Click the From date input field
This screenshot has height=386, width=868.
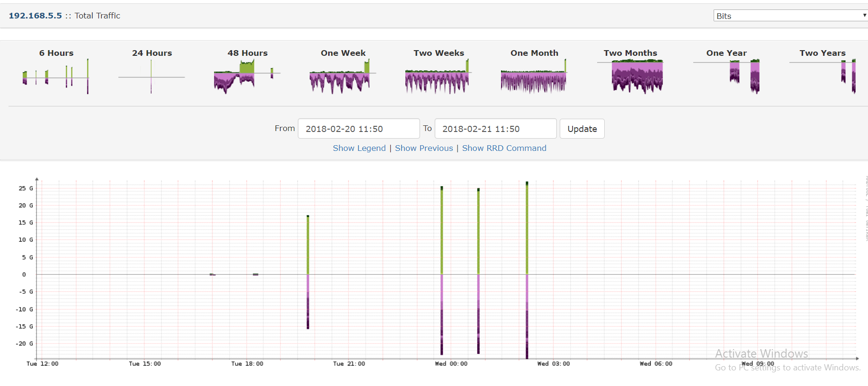pos(358,129)
